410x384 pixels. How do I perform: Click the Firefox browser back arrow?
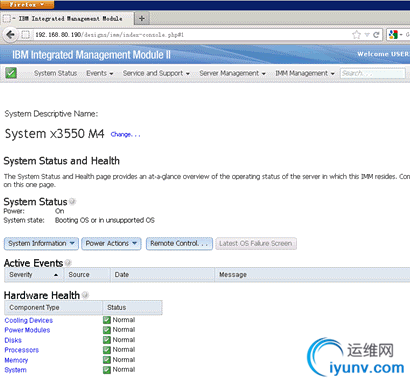pyautogui.click(x=10, y=35)
